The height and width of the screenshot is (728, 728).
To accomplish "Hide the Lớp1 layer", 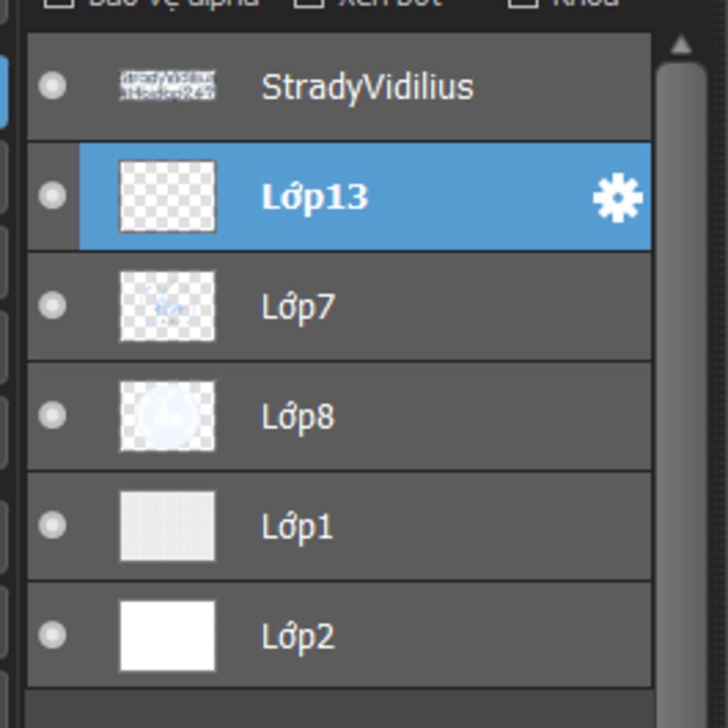I will tap(52, 525).
